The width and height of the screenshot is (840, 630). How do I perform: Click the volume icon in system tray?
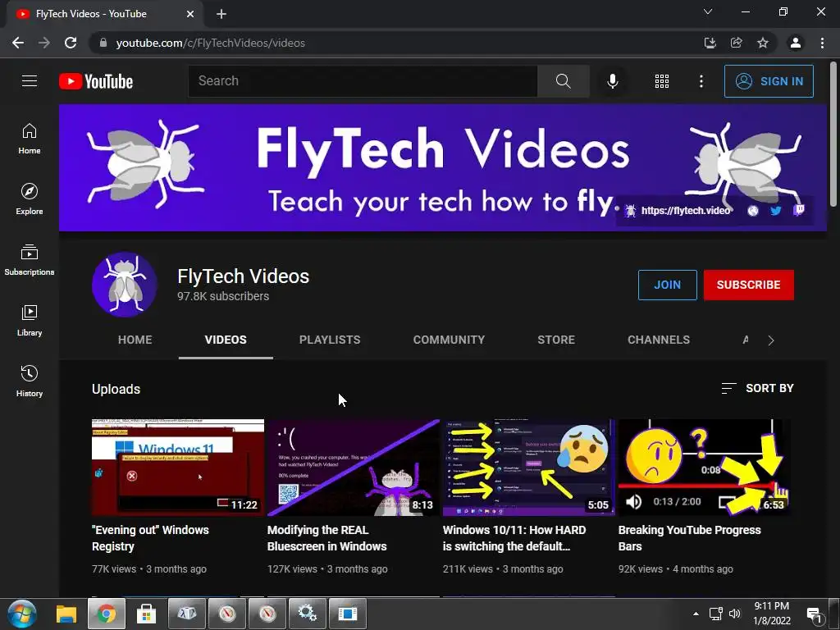tap(734, 614)
